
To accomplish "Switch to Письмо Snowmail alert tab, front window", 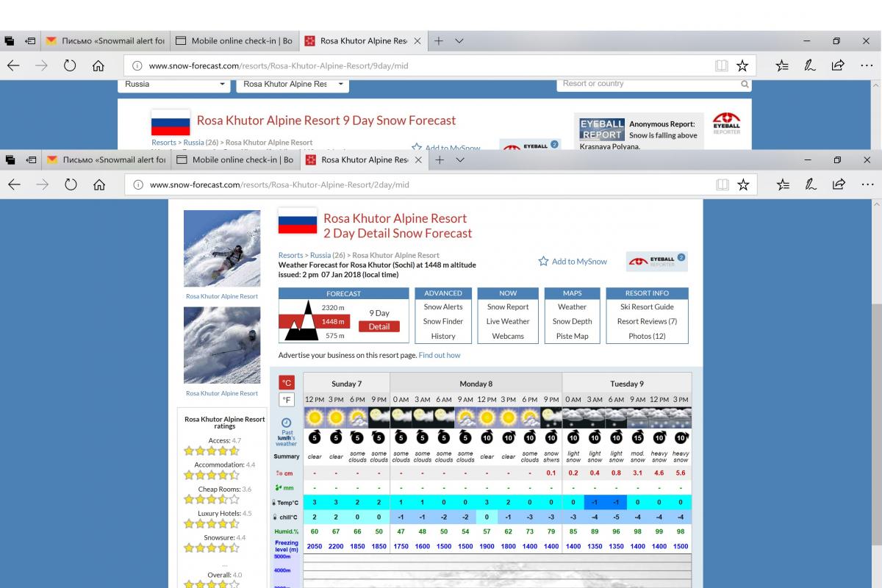I will coord(107,159).
